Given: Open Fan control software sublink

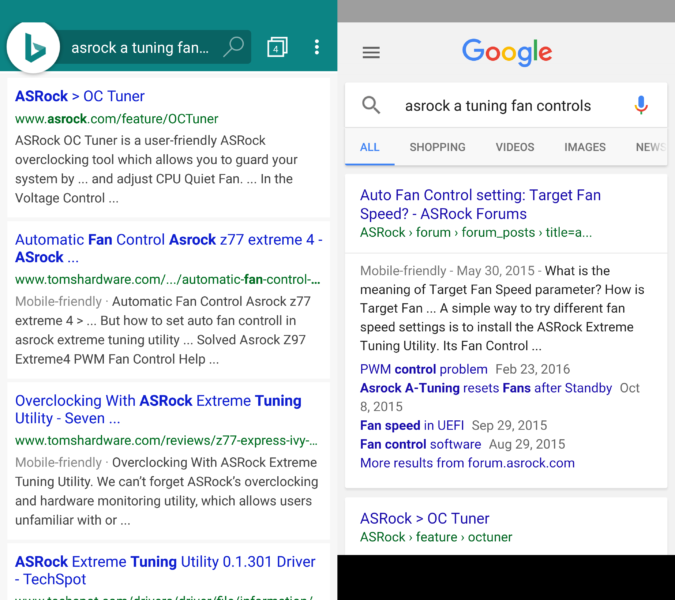Looking at the screenshot, I should (x=421, y=444).
